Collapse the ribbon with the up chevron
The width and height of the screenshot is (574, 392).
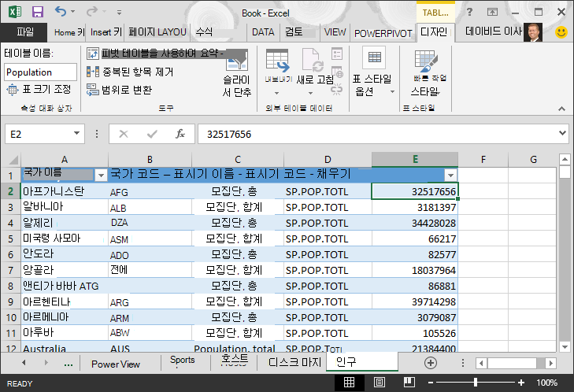(561, 109)
